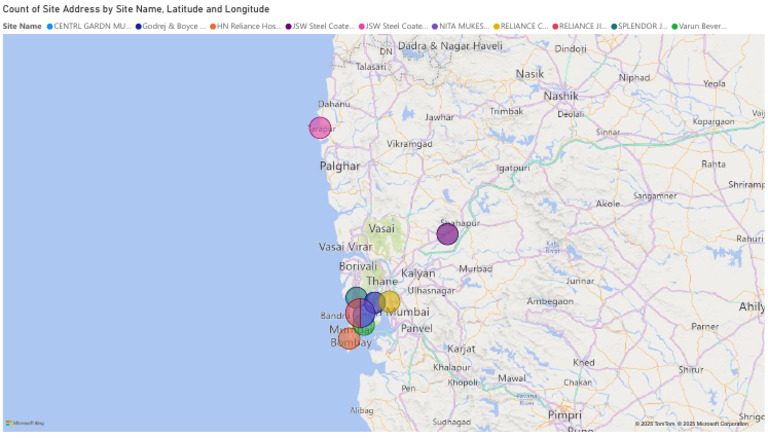Choose RELIANCE C... in the legend

[x=521, y=26]
